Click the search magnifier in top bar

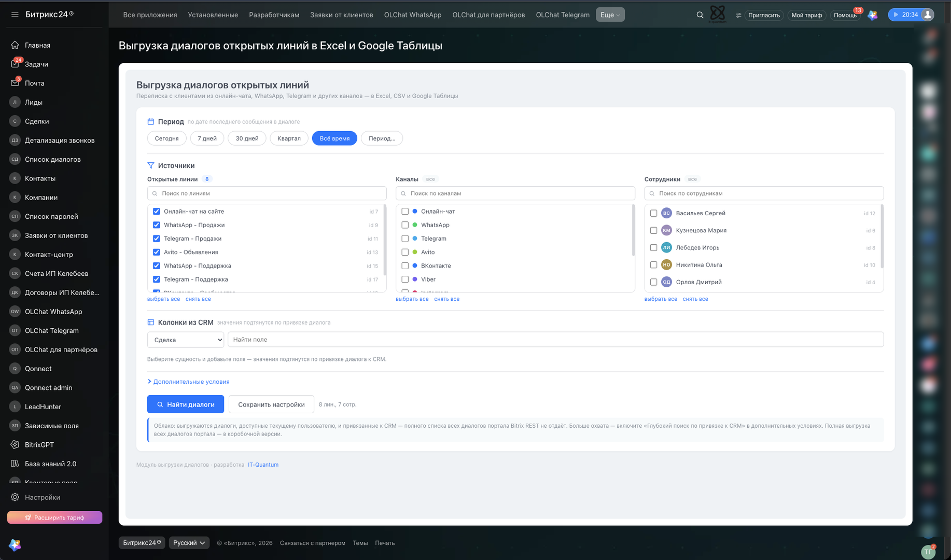point(700,15)
